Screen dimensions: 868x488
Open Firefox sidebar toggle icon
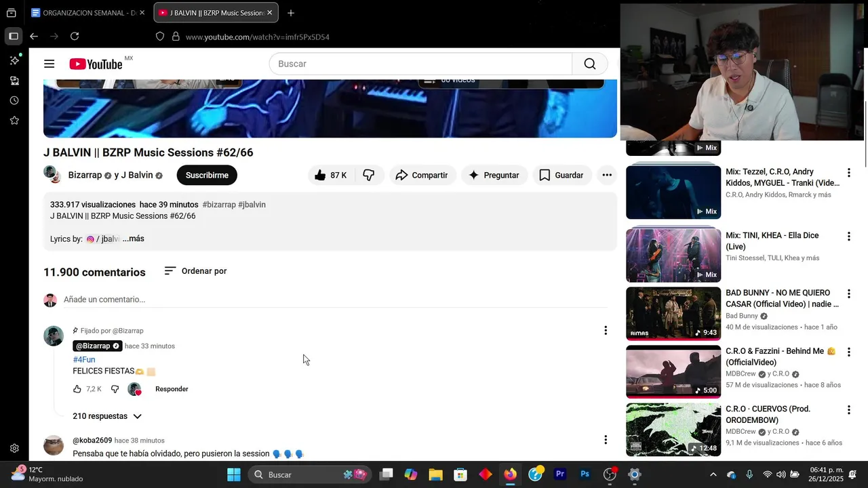click(x=14, y=37)
